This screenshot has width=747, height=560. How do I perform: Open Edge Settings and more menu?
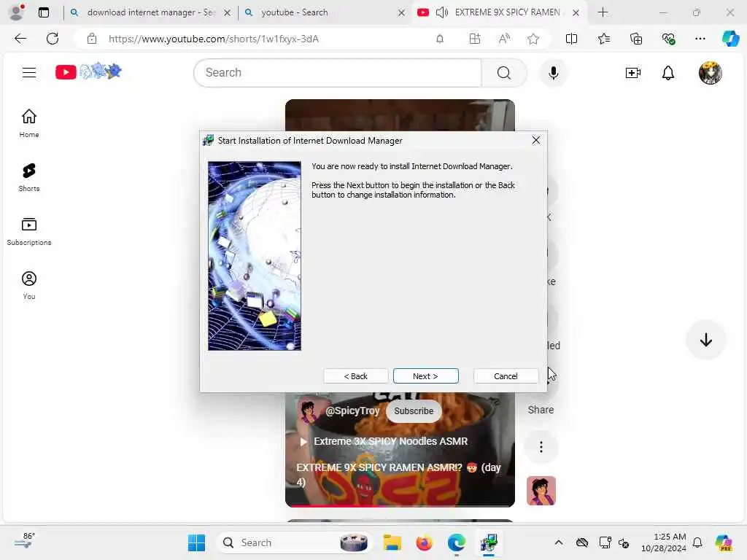pyautogui.click(x=700, y=39)
